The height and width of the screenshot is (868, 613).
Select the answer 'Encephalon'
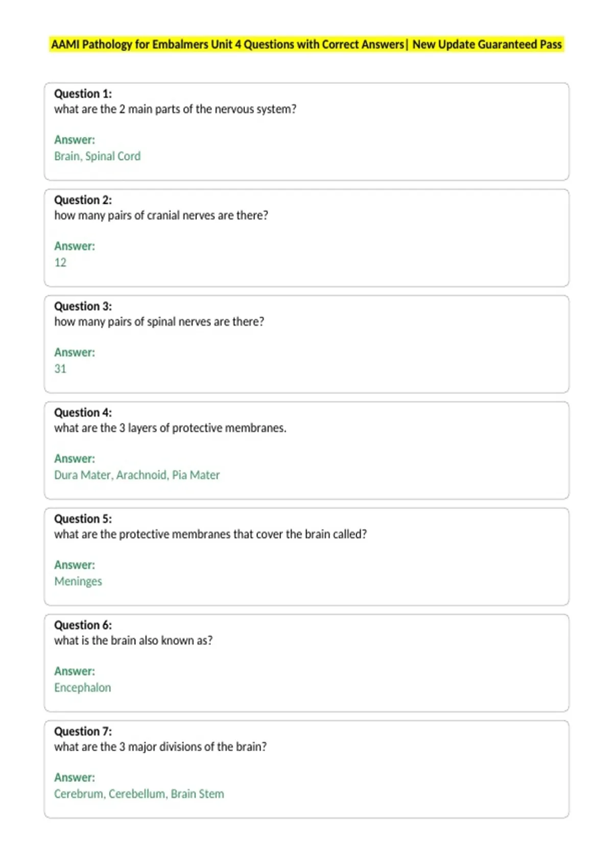coord(82,688)
